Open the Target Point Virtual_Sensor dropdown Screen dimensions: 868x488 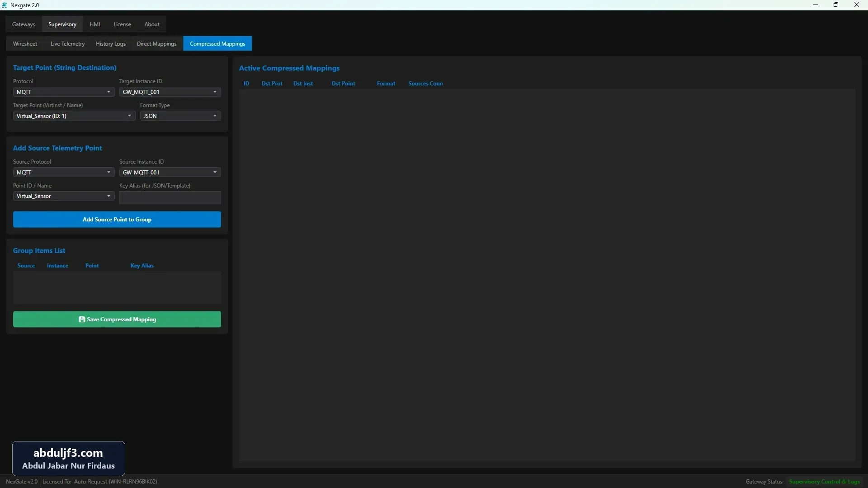coord(74,116)
